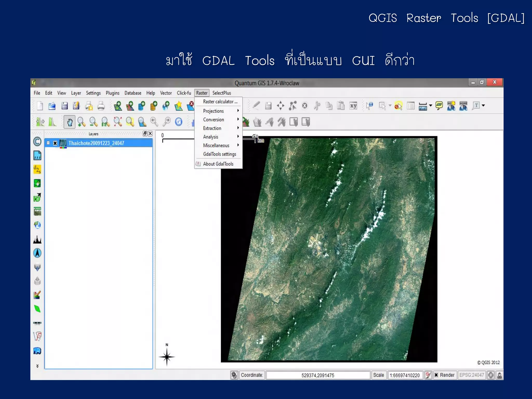Open the New Print Composer icon
The width and height of the screenshot is (532, 399).
(89, 106)
